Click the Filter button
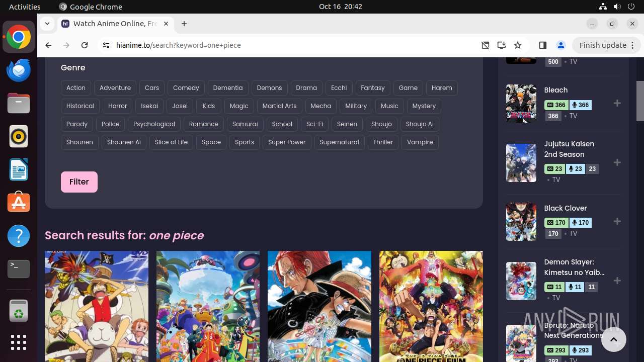 pyautogui.click(x=79, y=182)
